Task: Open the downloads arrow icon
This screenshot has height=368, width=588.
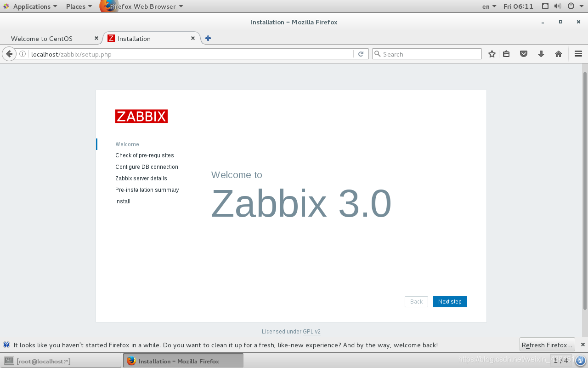Action: (x=541, y=54)
